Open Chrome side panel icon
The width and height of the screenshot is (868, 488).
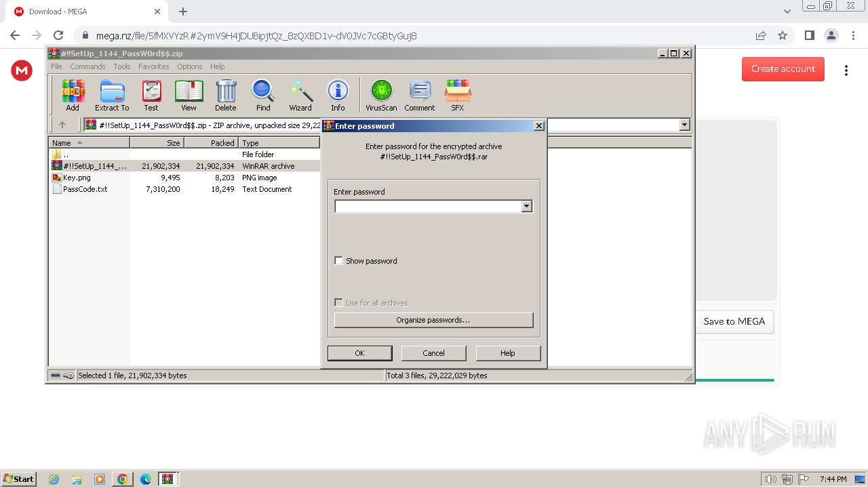point(809,35)
